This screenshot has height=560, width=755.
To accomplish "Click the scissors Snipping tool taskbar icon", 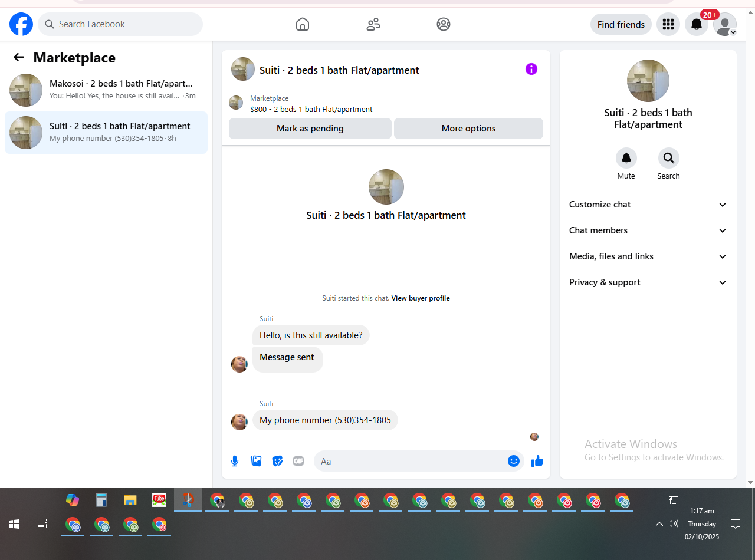I will click(x=188, y=500).
